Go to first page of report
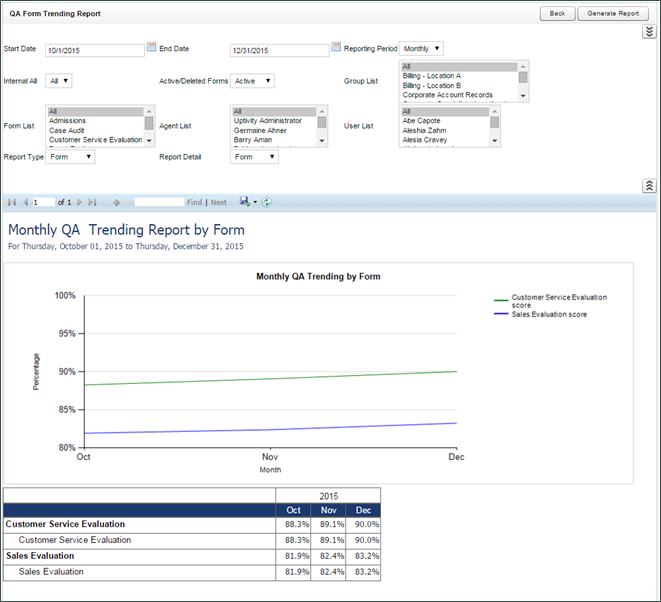Screen dimensions: 661x602 12,202
